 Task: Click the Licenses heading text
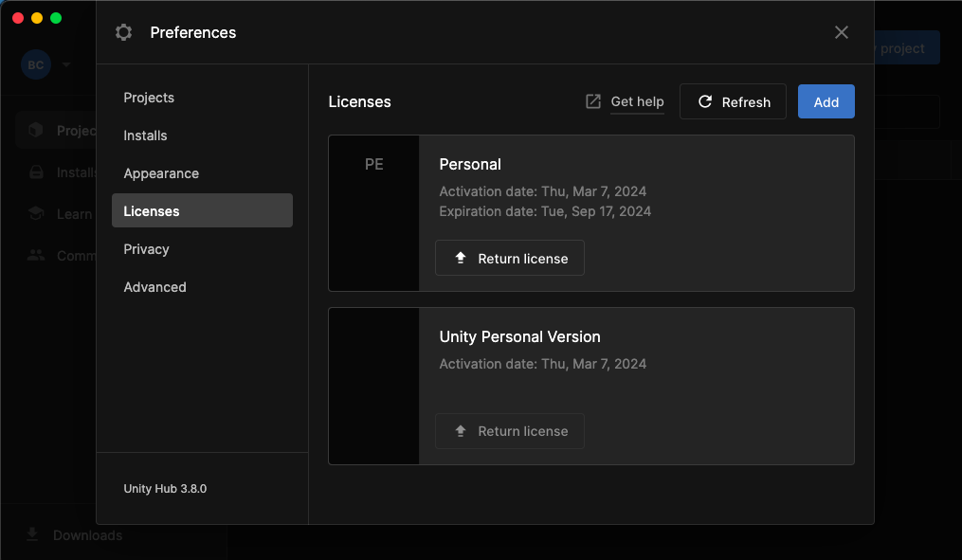point(359,101)
